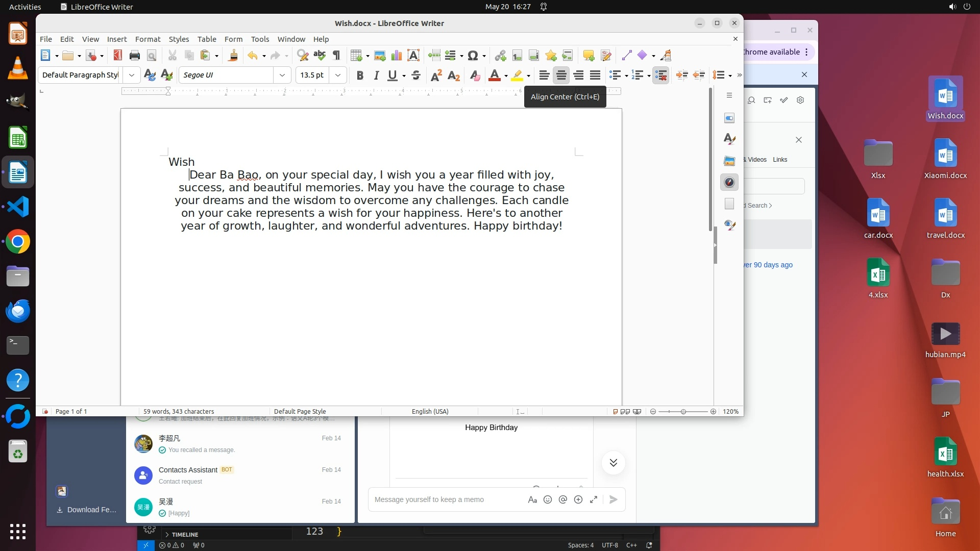This screenshot has width=980, height=551.
Task: Click the Insert Hyperlink icon
Action: [x=500, y=56]
